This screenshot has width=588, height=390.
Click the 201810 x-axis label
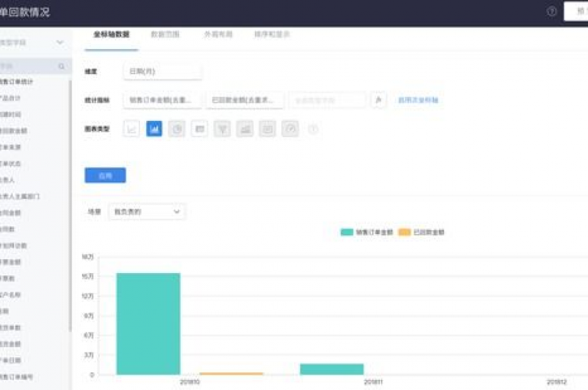[x=190, y=382]
